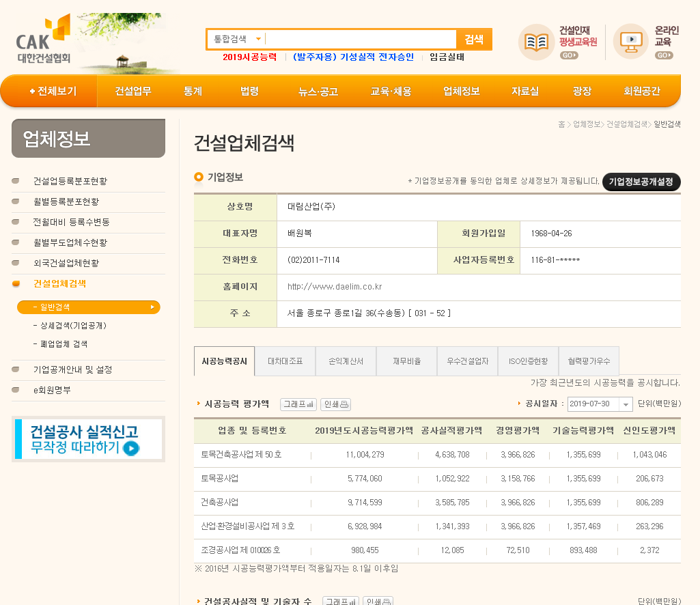700x605 pixels.
Task: Open the 건설업무 menu
Action: coord(133,91)
